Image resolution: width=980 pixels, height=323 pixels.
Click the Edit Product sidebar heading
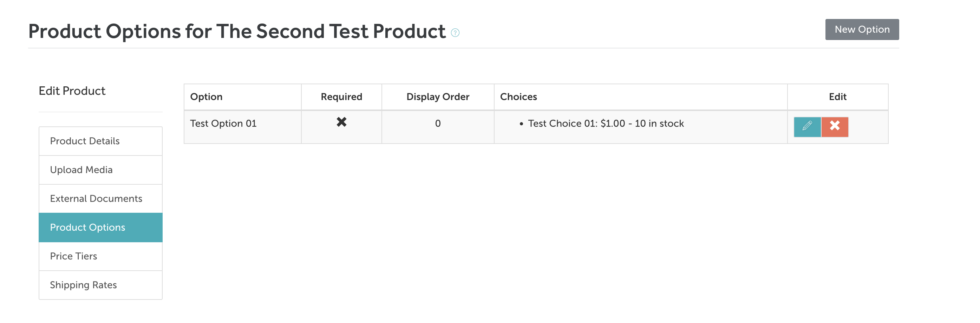[72, 91]
